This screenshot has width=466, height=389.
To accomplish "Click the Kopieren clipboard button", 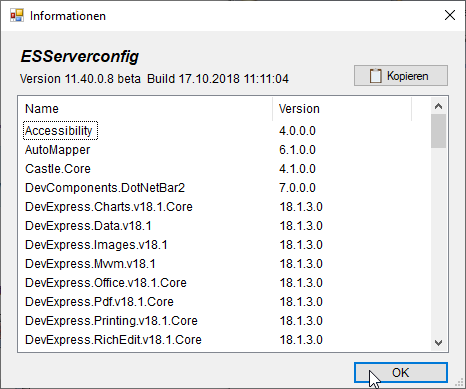I will tap(401, 76).
